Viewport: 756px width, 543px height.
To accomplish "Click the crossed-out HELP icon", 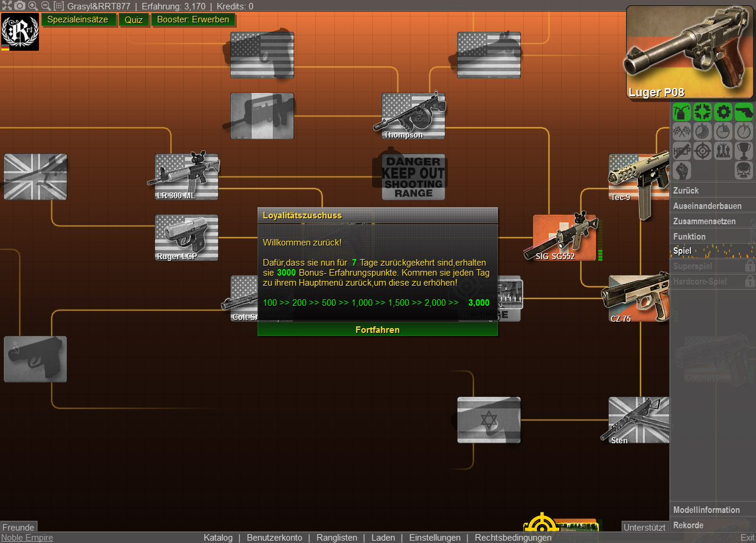I will pyautogui.click(x=682, y=151).
